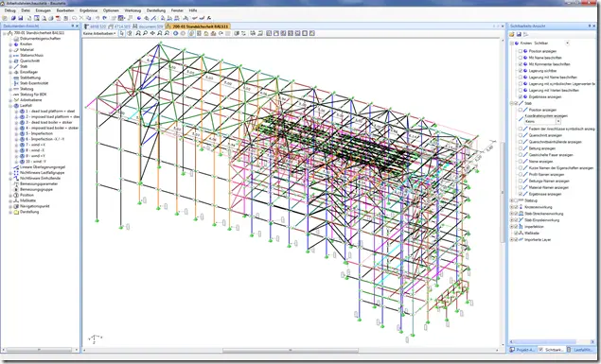Viewport: 601px width, 364px height.
Task: Expand the Einzellager tree node
Action: [x=10, y=72]
